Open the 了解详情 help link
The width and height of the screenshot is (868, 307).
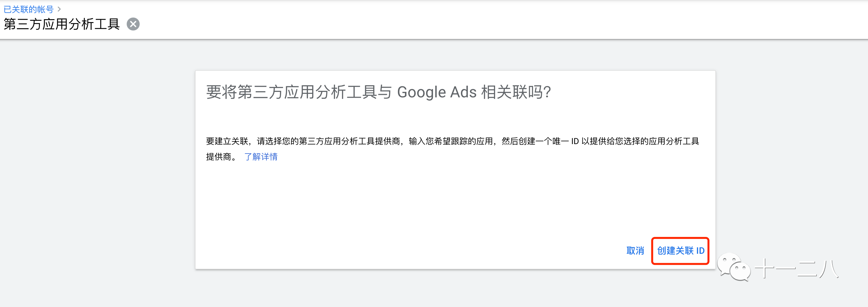[x=261, y=157]
